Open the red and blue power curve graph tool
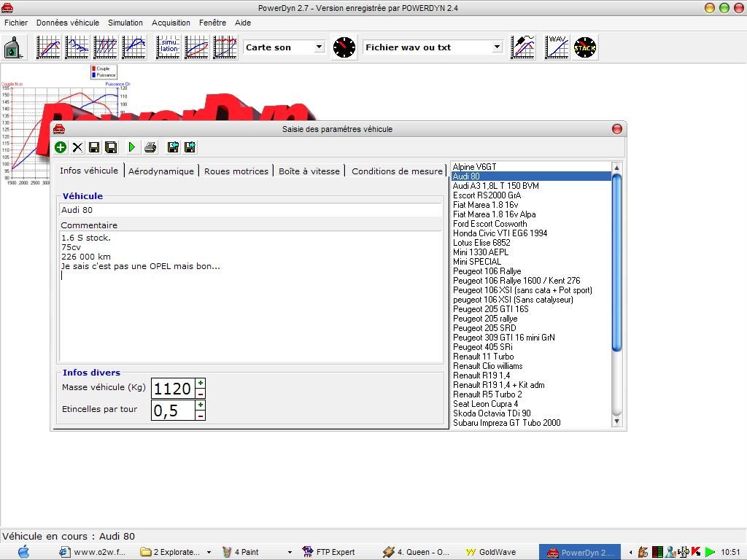 pos(49,47)
